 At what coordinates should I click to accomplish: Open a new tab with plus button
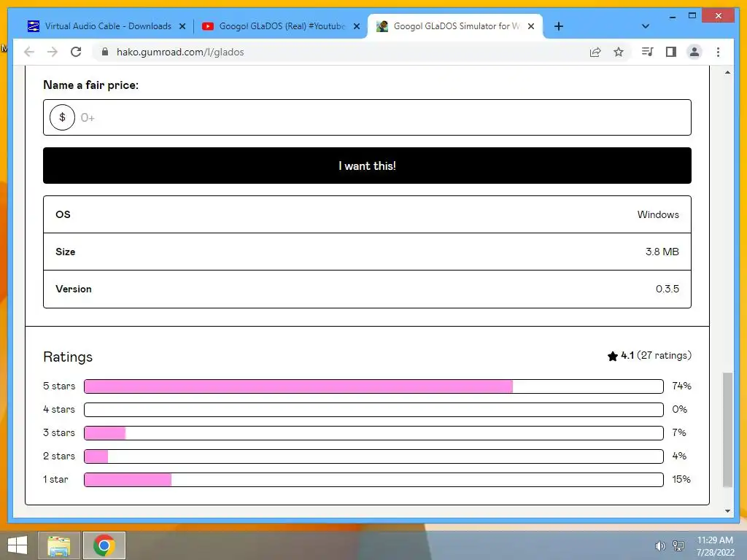click(x=559, y=26)
